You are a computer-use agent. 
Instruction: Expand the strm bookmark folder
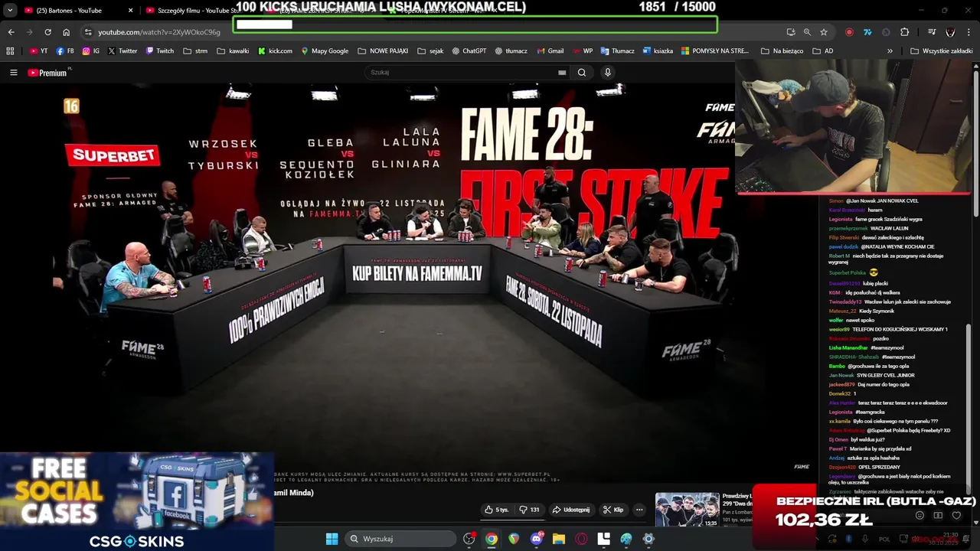(x=195, y=51)
